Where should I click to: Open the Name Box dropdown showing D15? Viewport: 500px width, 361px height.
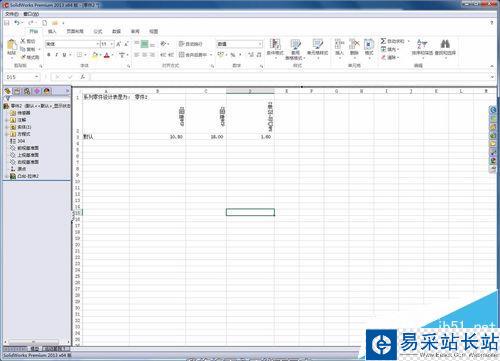coord(36,77)
